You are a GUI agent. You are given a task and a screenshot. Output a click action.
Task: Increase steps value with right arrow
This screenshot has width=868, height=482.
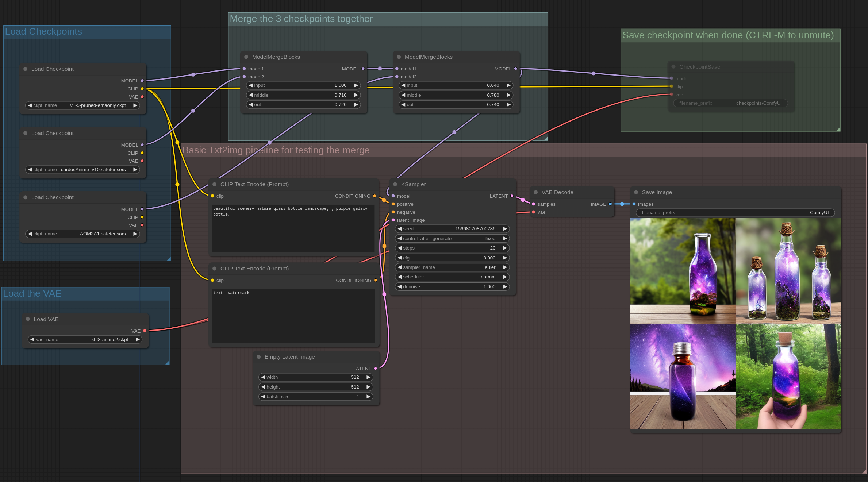(505, 248)
